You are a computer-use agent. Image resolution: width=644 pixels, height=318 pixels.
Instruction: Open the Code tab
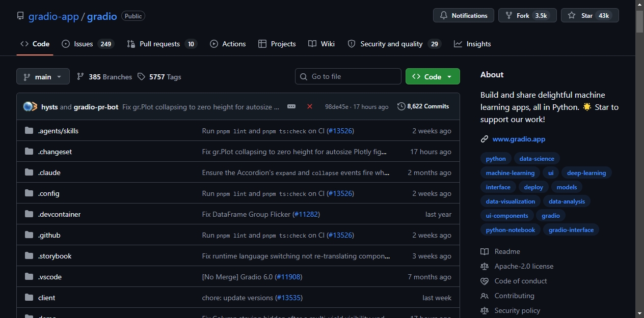click(35, 44)
